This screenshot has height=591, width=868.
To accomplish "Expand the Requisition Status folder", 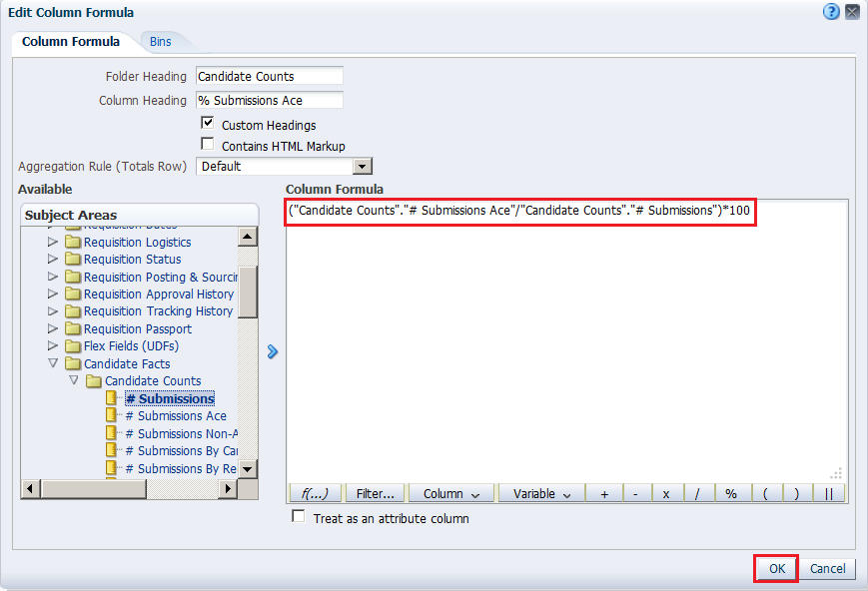I will coord(53,259).
